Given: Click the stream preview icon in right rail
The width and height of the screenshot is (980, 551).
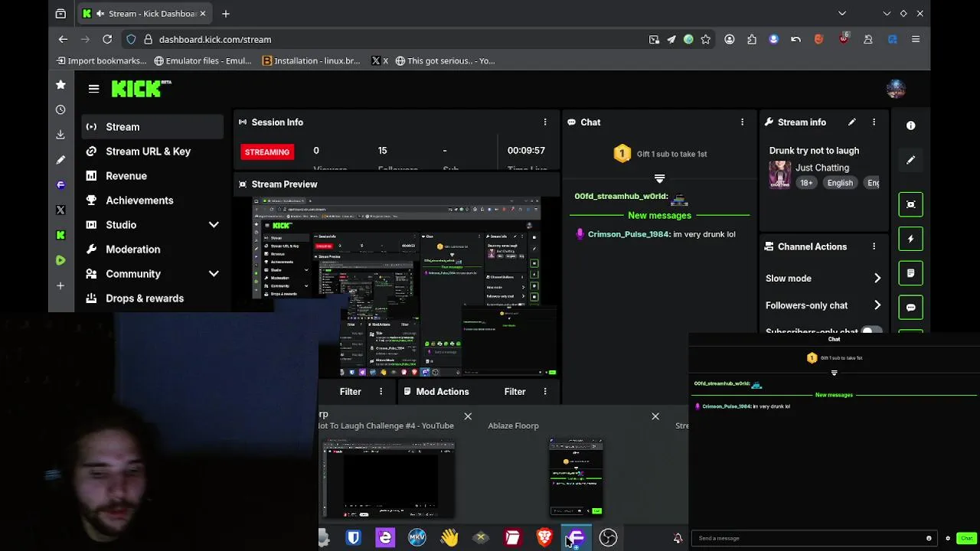Looking at the screenshot, I should pyautogui.click(x=911, y=204).
